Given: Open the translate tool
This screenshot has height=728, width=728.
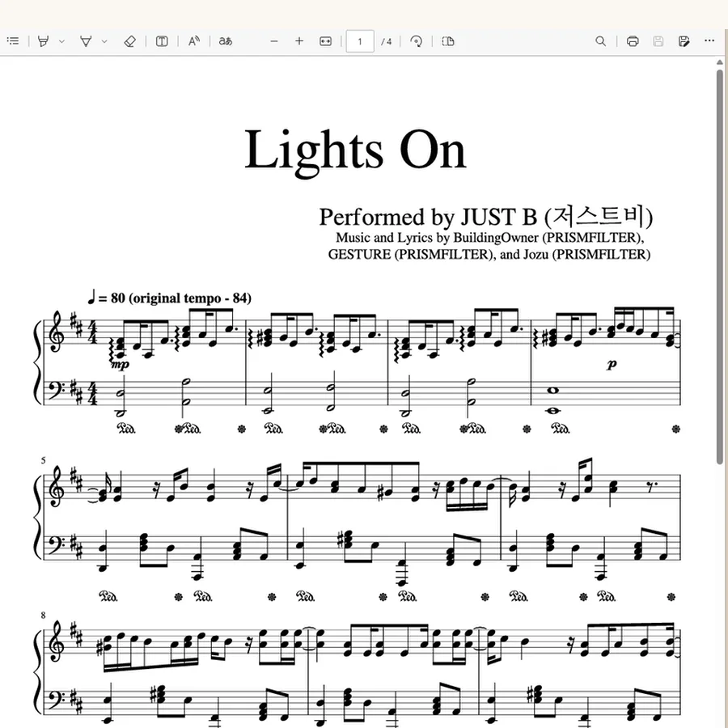Looking at the screenshot, I should [226, 41].
